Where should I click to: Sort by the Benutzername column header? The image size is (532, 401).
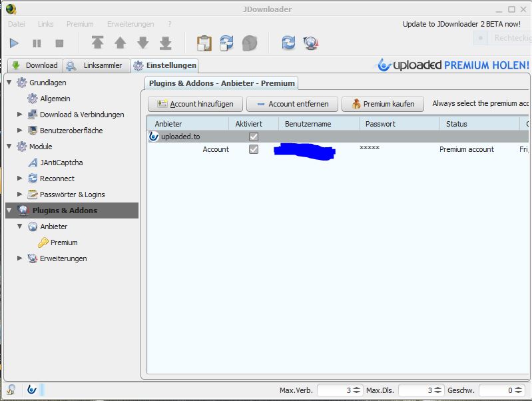[319, 124]
